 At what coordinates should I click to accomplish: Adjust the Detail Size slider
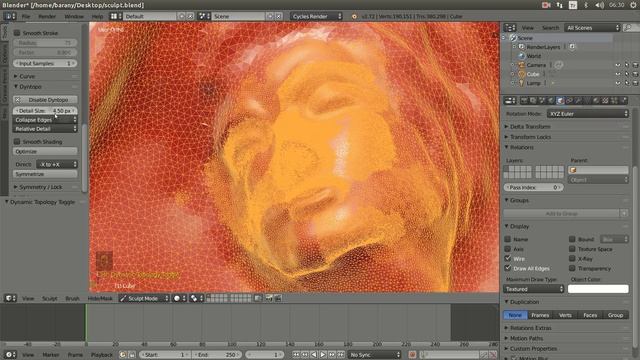click(x=45, y=111)
